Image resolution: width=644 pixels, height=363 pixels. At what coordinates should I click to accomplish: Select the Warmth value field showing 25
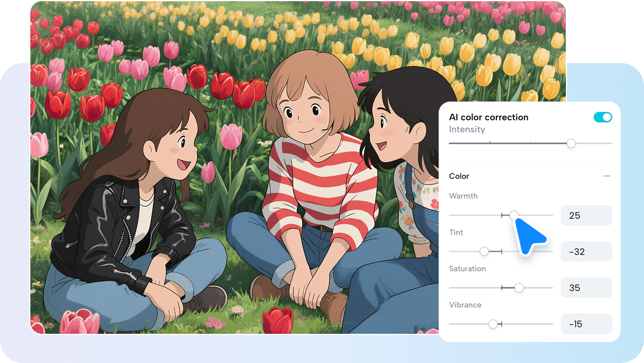[x=586, y=215]
